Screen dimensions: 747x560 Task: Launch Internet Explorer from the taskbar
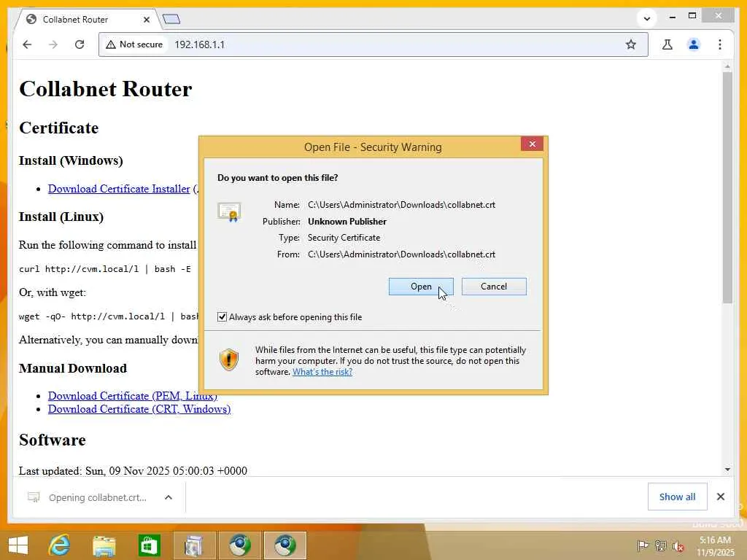pyautogui.click(x=60, y=545)
